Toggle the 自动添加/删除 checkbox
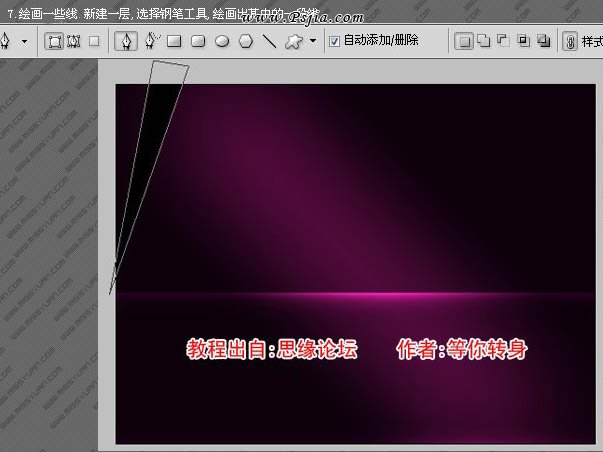The width and height of the screenshot is (603, 452). pyautogui.click(x=335, y=41)
